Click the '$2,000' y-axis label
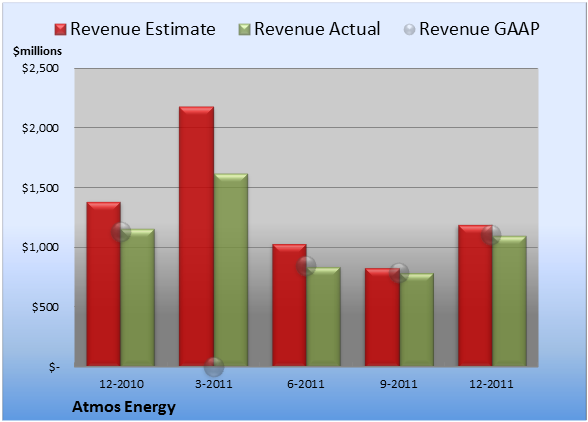This screenshot has width=588, height=422. click(x=40, y=128)
